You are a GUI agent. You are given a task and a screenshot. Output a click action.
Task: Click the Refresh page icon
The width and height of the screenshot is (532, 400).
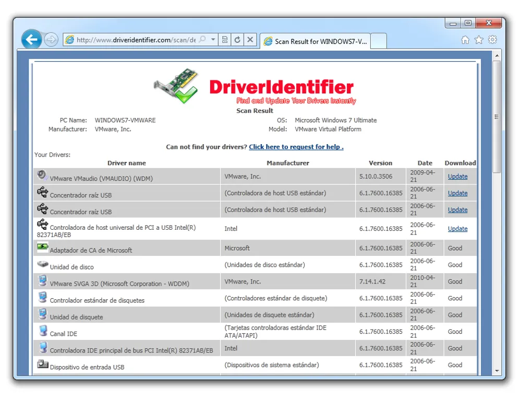[237, 40]
